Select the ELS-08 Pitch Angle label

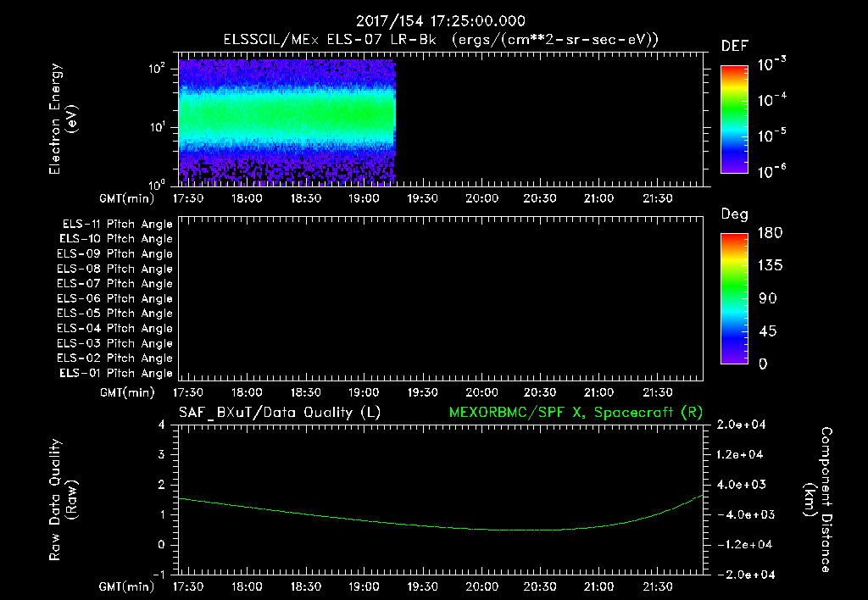pyautogui.click(x=114, y=269)
